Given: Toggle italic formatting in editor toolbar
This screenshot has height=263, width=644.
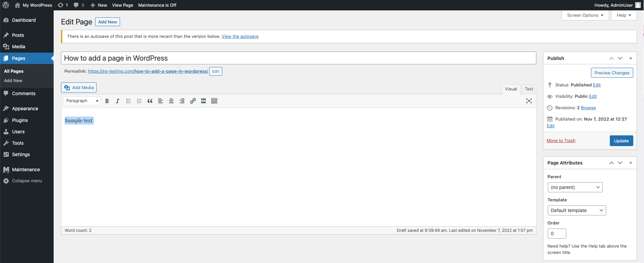Looking at the screenshot, I should pos(118,101).
